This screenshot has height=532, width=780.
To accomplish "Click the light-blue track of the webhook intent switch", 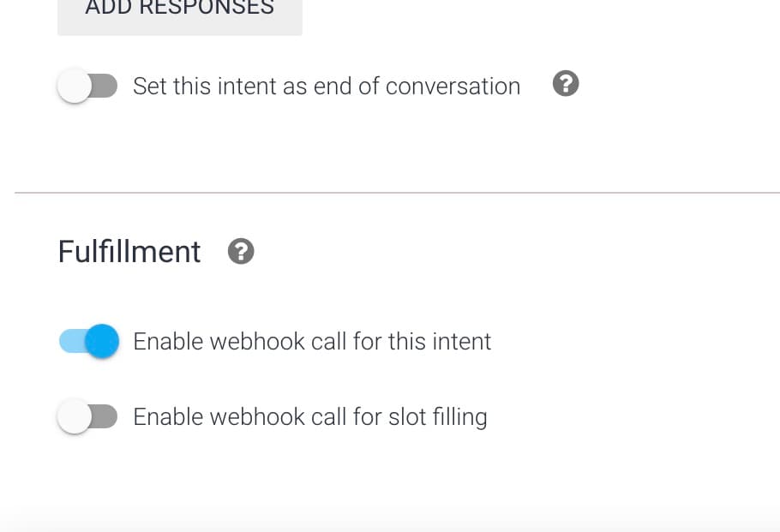I will (72, 341).
